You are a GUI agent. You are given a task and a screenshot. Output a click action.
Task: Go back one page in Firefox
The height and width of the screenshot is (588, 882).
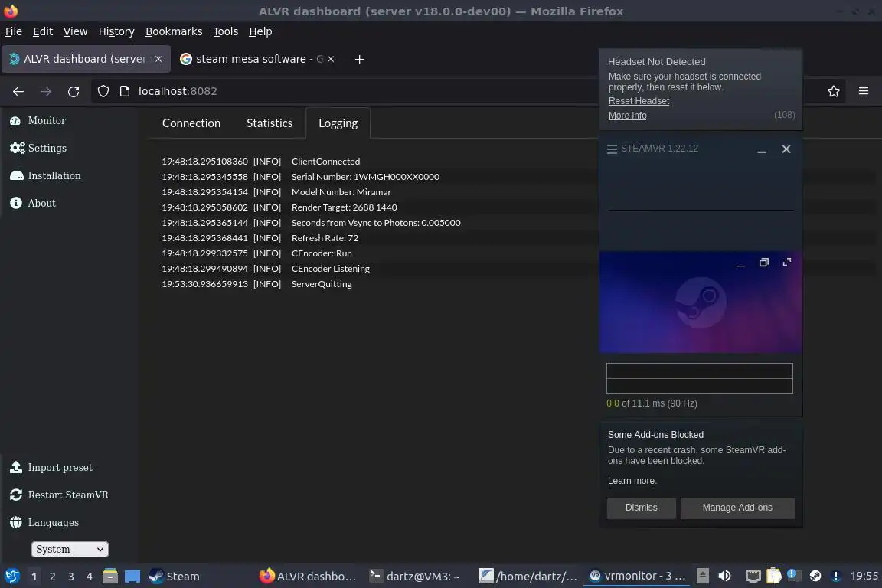(18, 91)
